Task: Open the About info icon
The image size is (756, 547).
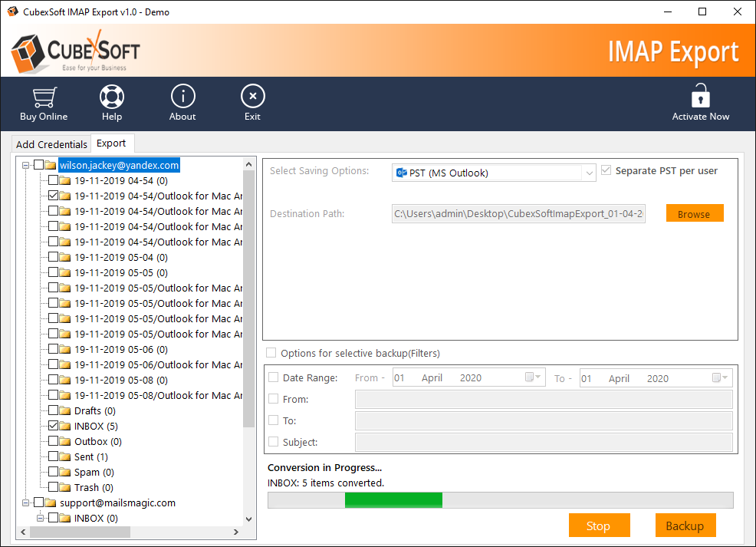Action: (x=182, y=97)
